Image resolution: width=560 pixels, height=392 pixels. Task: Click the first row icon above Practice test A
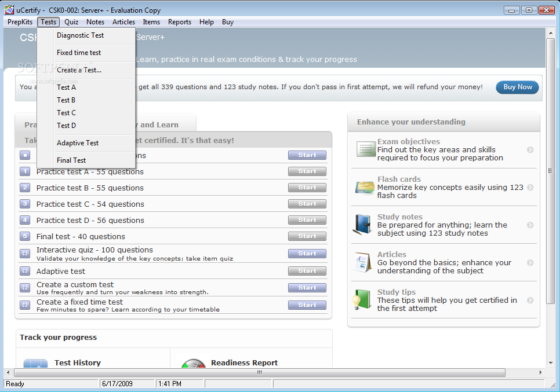pos(25,155)
